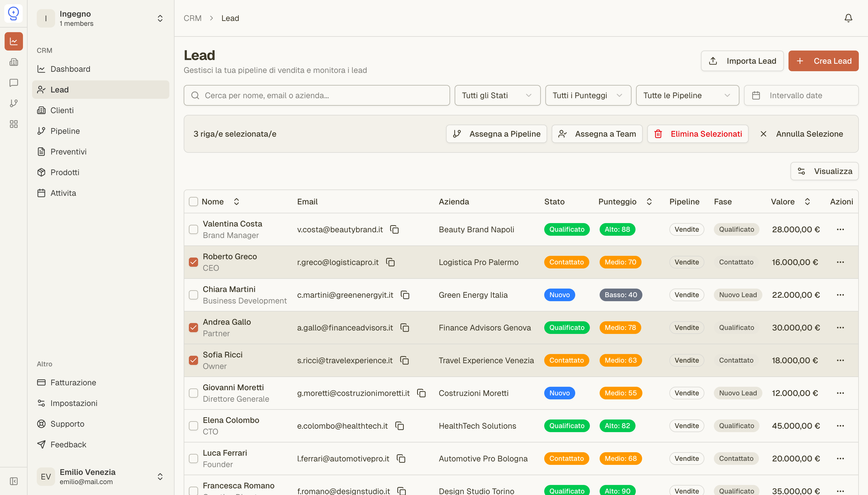Copy Giovanni Moretti's email address

point(421,393)
